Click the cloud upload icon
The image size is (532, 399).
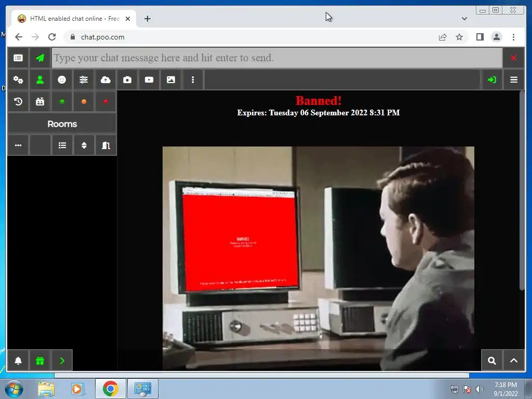pyautogui.click(x=105, y=79)
